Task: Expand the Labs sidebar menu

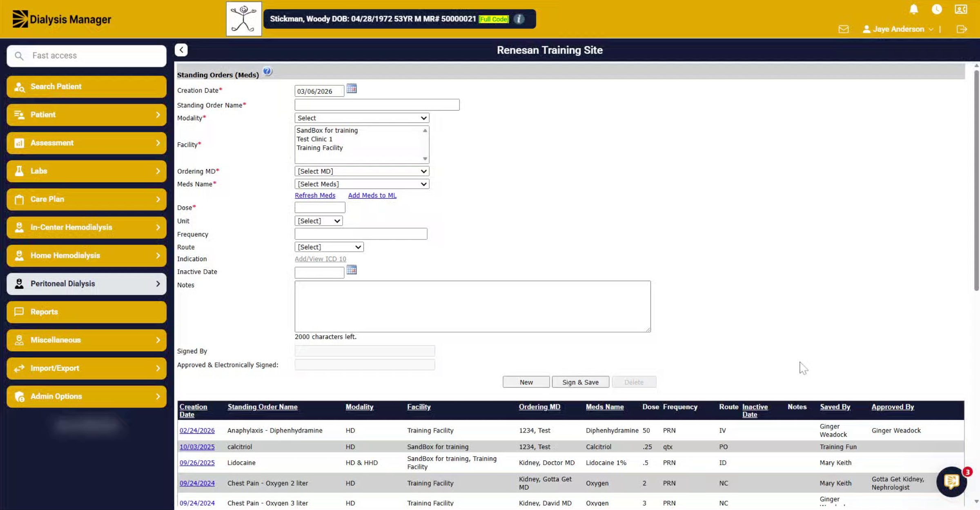Action: [x=87, y=171]
